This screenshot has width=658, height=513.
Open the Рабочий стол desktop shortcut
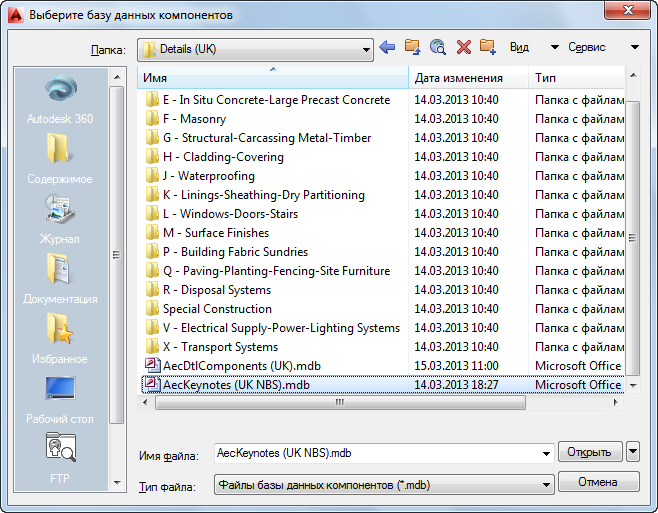[60, 399]
